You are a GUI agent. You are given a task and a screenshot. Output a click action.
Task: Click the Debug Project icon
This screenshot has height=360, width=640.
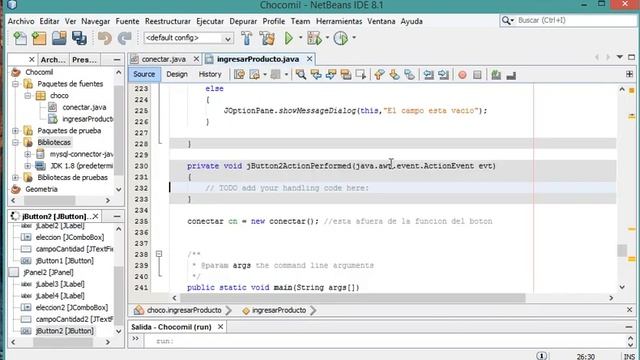[x=314, y=38]
